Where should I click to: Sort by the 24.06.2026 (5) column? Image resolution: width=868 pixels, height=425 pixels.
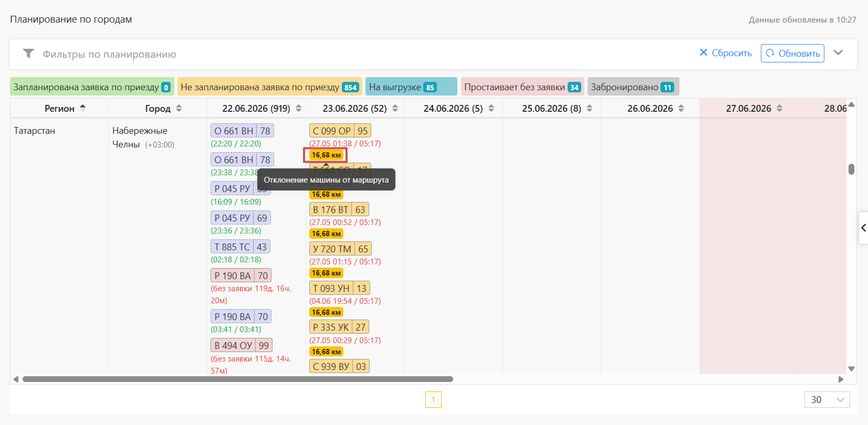(x=491, y=108)
